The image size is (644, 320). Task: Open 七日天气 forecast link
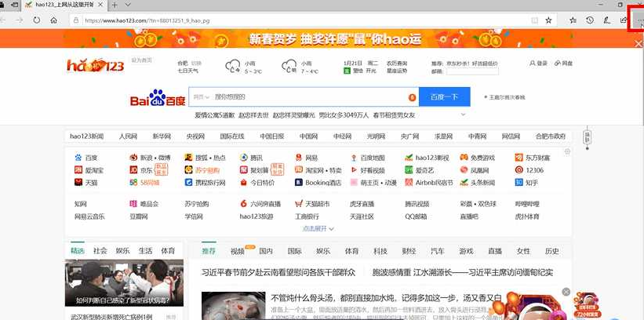tap(187, 71)
